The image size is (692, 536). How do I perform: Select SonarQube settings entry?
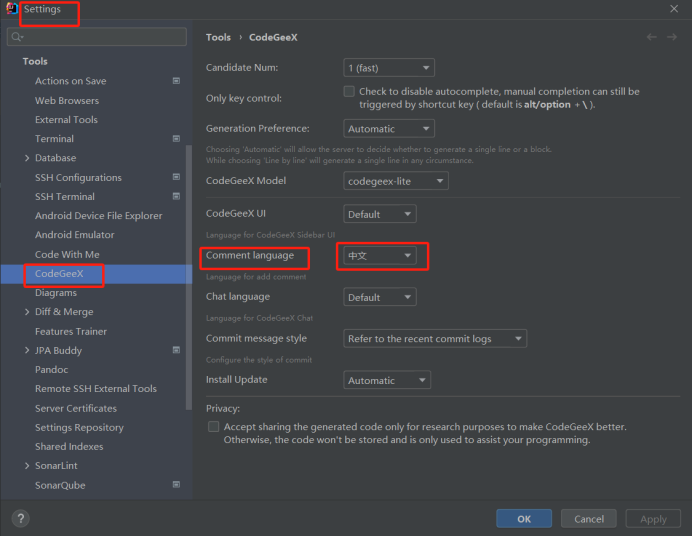point(60,485)
